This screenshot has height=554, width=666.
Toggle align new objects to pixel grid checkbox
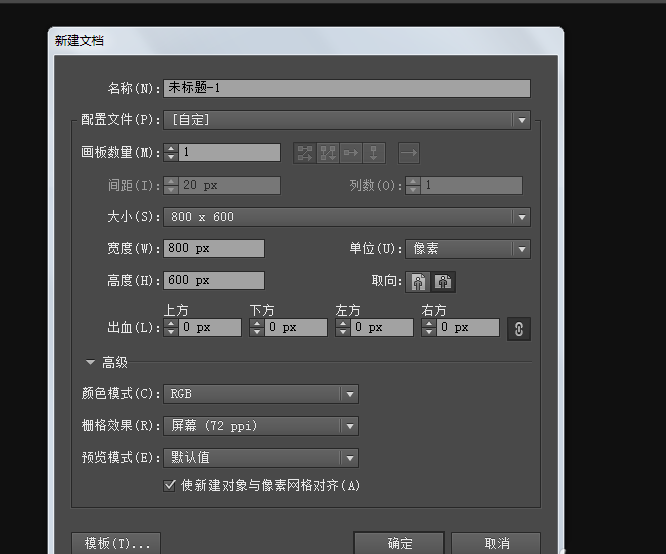169,485
